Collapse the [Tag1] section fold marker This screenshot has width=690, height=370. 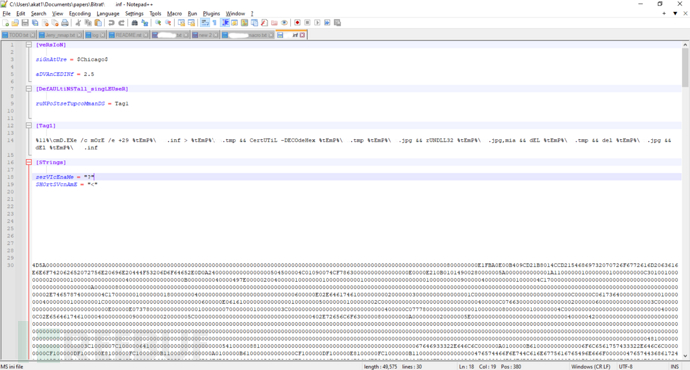point(29,125)
